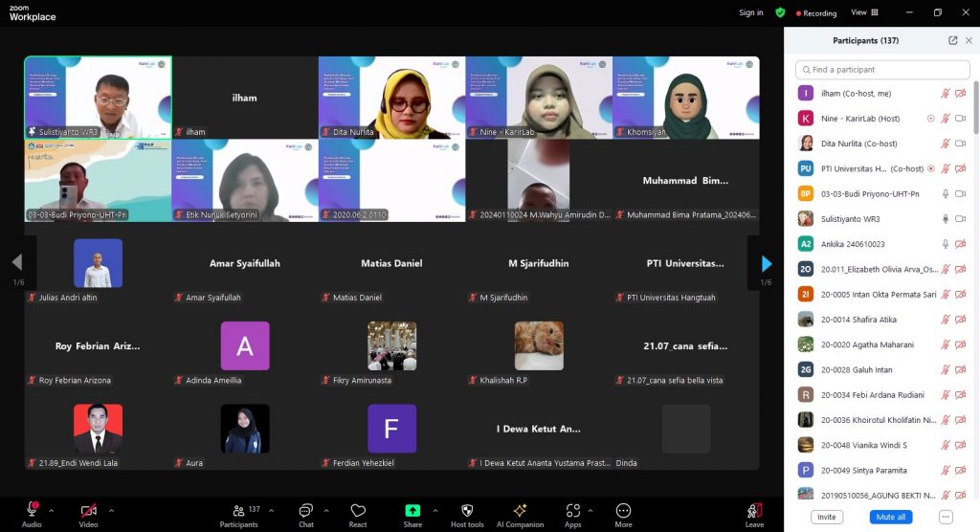Click the Invite button
Screen dimensions: 980x532
[826, 517]
